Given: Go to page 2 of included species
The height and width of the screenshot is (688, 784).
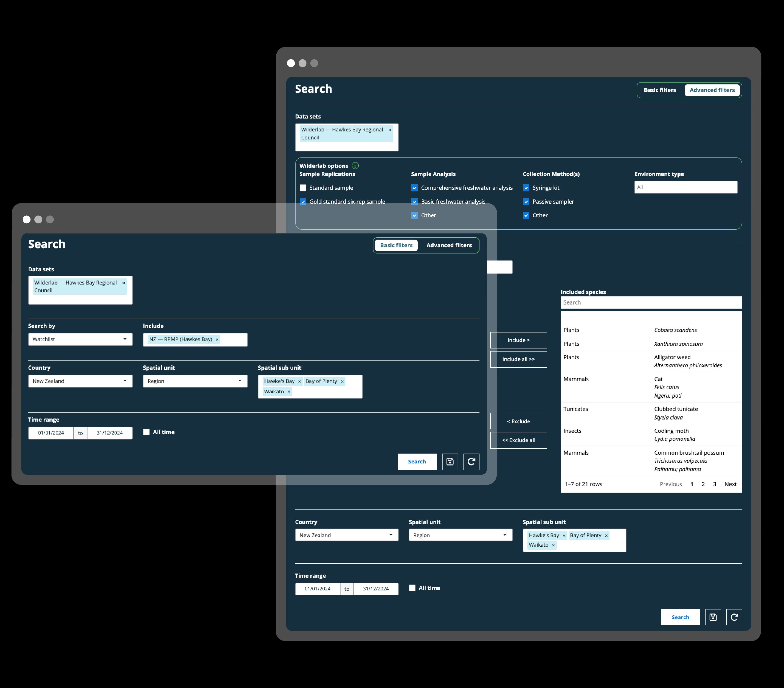Looking at the screenshot, I should pyautogui.click(x=703, y=484).
